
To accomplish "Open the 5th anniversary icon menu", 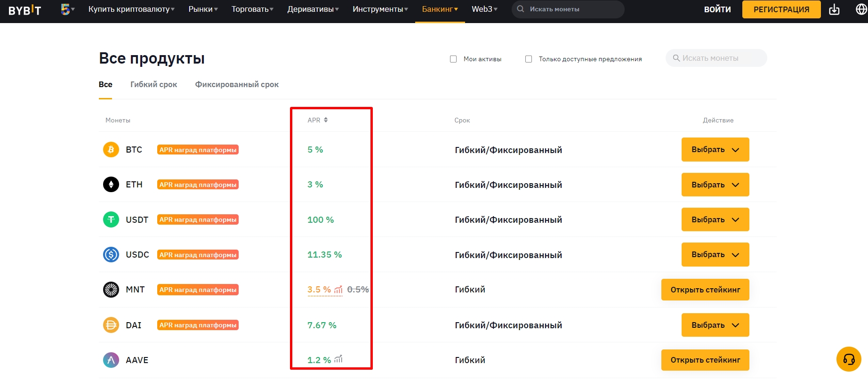I will pyautogui.click(x=68, y=9).
